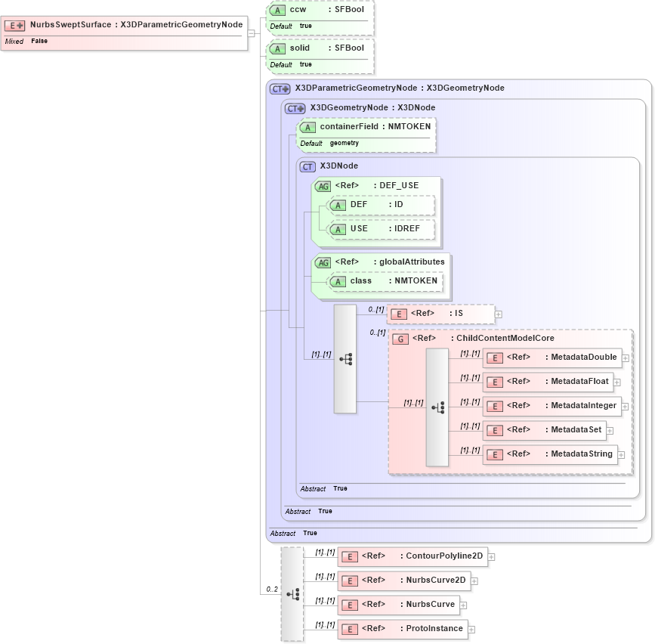Expand the ProtoInstance reference
The height and width of the screenshot is (644, 655).
pyautogui.click(x=471, y=630)
